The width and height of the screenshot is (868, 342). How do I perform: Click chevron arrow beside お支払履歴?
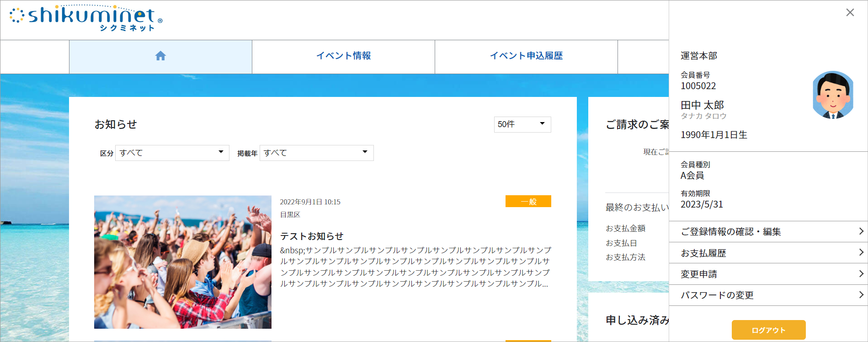point(861,252)
